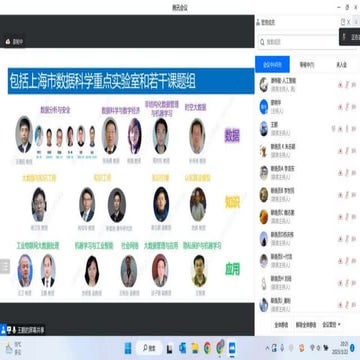
Task: Click the 王鹏 screen sharing label at bottom-left
Action: pyautogui.click(x=23, y=330)
